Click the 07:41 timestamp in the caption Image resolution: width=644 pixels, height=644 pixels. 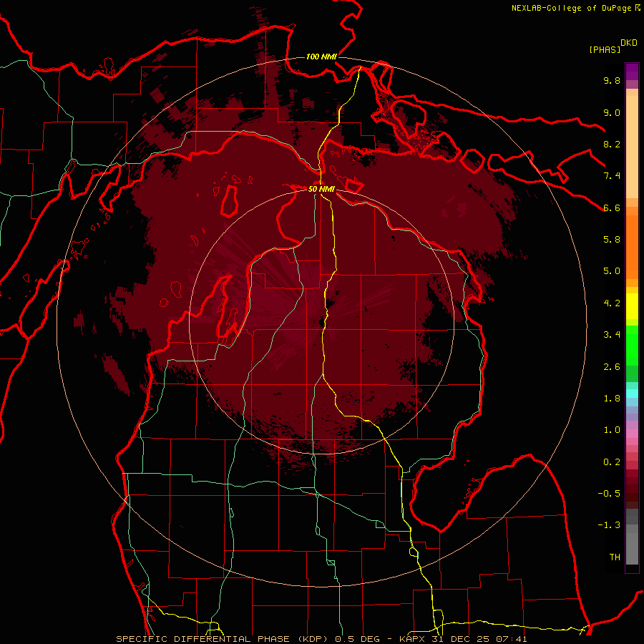(512, 639)
